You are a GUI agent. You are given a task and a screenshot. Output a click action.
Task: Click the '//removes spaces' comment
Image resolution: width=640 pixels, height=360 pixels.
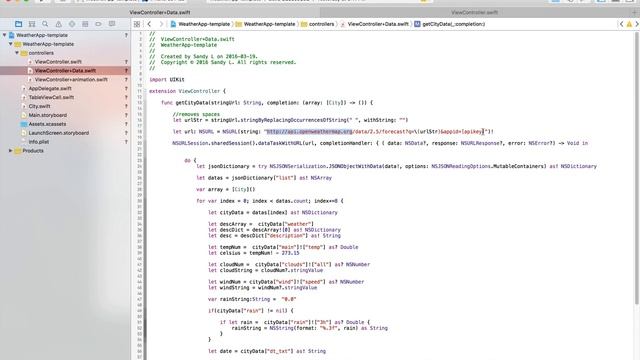[196, 114]
